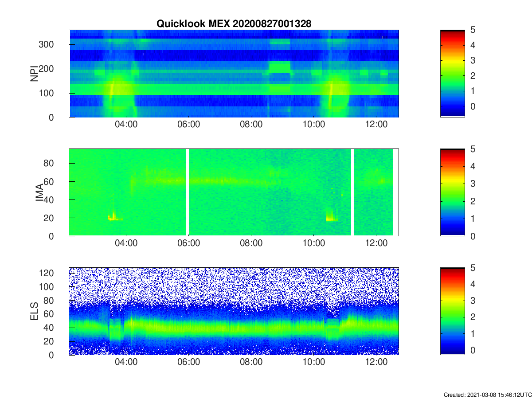The height and width of the screenshot is (399, 532).
Task: Click the Created 2021-03-08 timestamp text
Action: (487, 395)
